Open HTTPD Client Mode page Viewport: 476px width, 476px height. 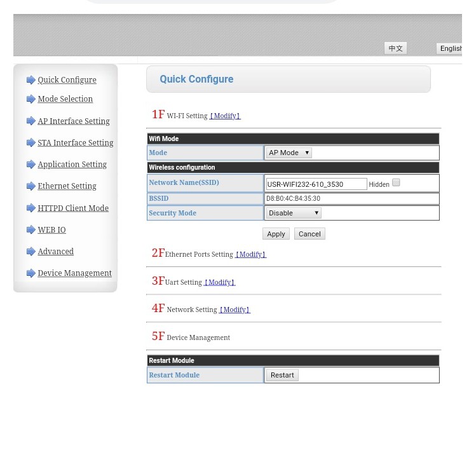pyautogui.click(x=72, y=208)
